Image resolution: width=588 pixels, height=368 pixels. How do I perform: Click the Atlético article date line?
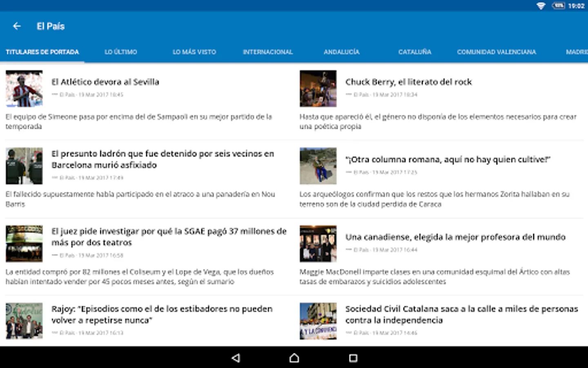click(87, 94)
